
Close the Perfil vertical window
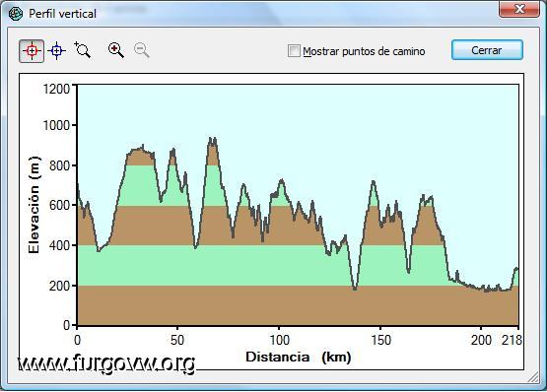pos(519,9)
